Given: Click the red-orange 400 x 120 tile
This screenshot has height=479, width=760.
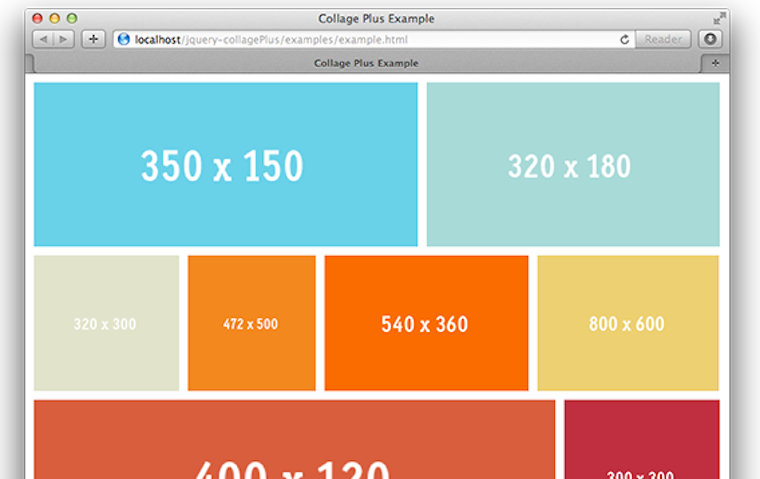Looking at the screenshot, I should click(x=294, y=439).
